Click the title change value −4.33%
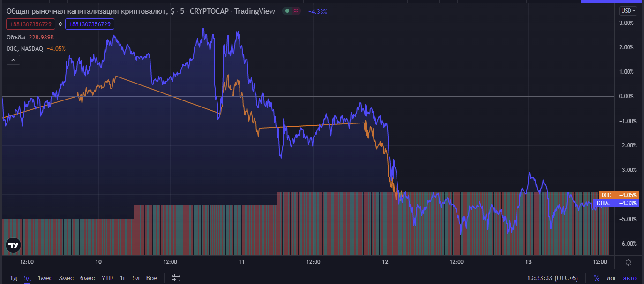This screenshot has width=644, height=284. point(317,11)
